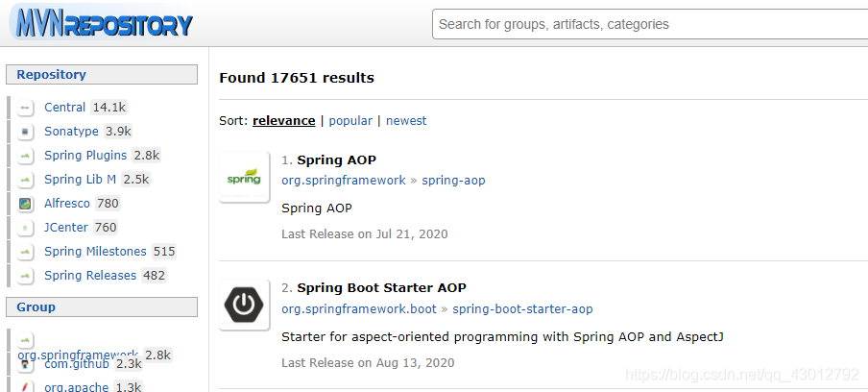The width and height of the screenshot is (868, 392).
Task: Click the Spring Plugins repository icon
Action: (x=26, y=156)
